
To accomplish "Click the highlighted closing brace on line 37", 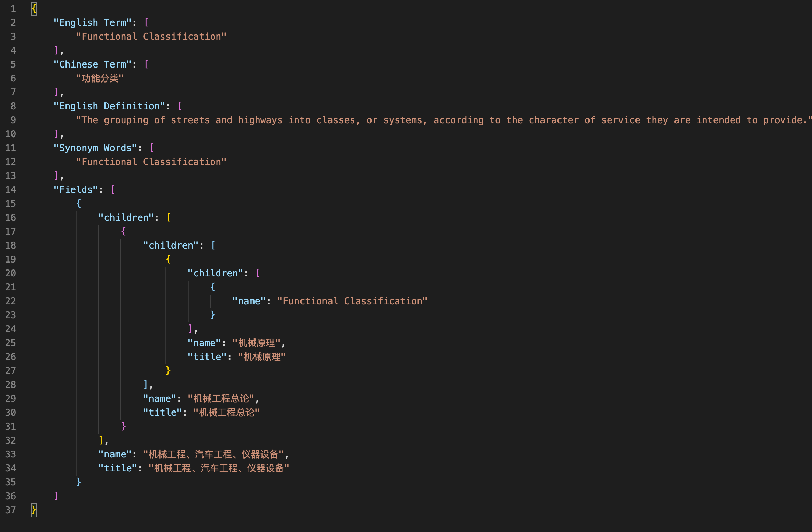I will [34, 510].
